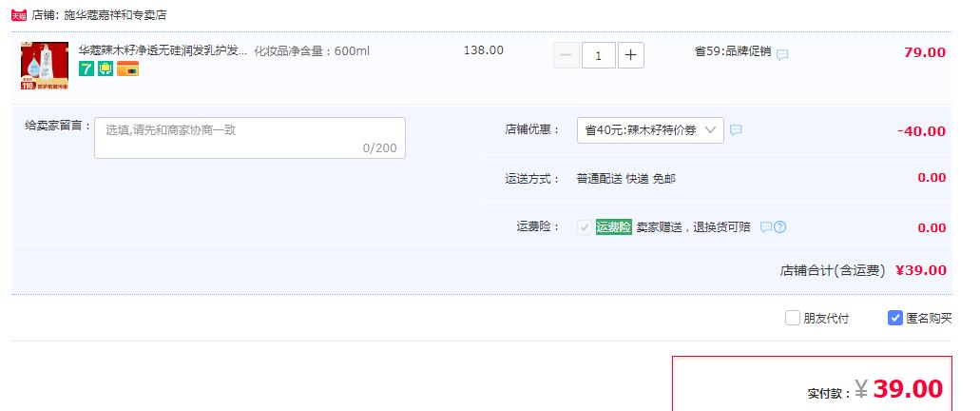The height and width of the screenshot is (411, 980).
Task: Click comment bubble icon after 退换货可赔
Action: coord(765,227)
